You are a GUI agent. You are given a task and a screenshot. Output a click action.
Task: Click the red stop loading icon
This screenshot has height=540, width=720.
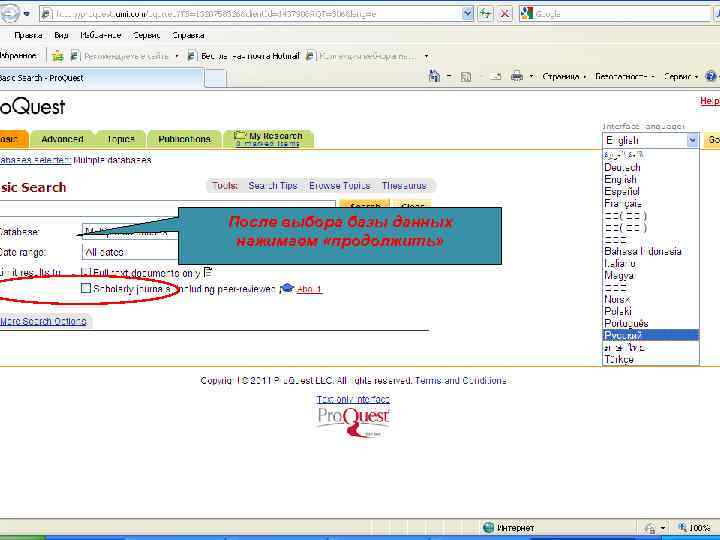pos(505,14)
